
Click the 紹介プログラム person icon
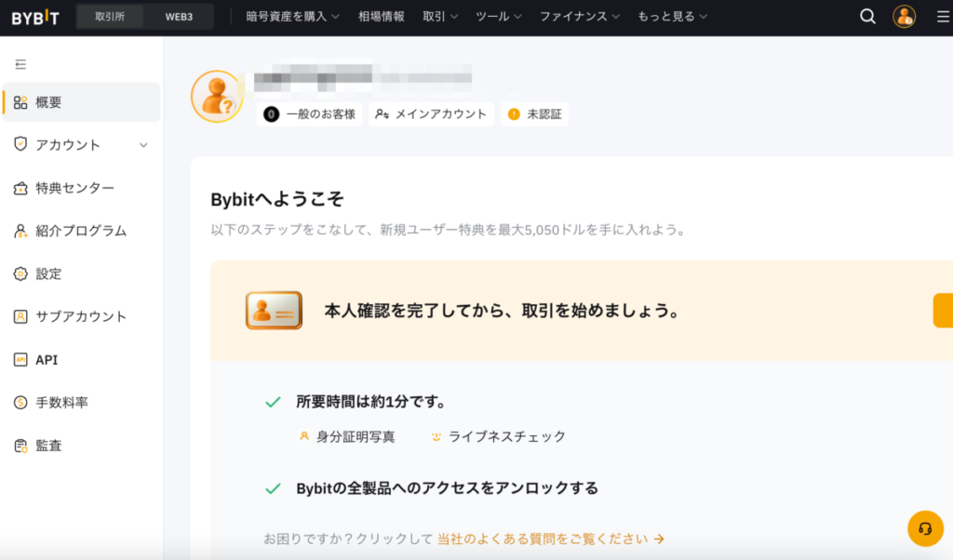pyautogui.click(x=20, y=231)
